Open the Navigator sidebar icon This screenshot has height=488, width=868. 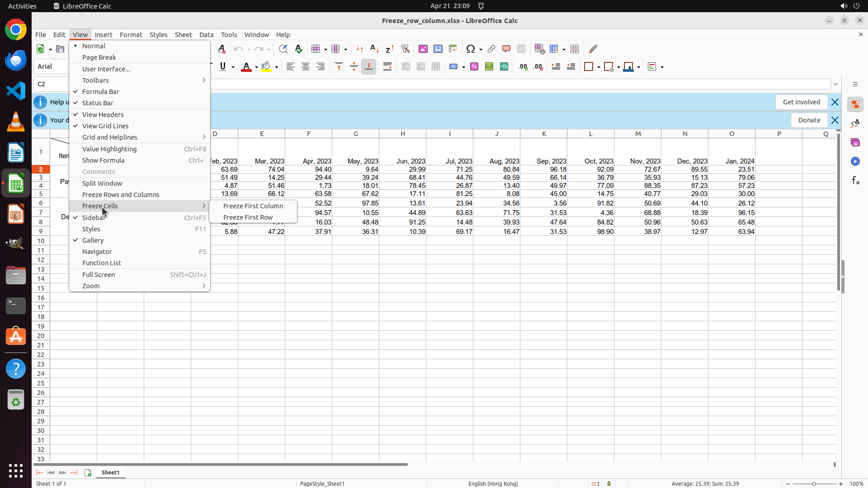[855, 162]
